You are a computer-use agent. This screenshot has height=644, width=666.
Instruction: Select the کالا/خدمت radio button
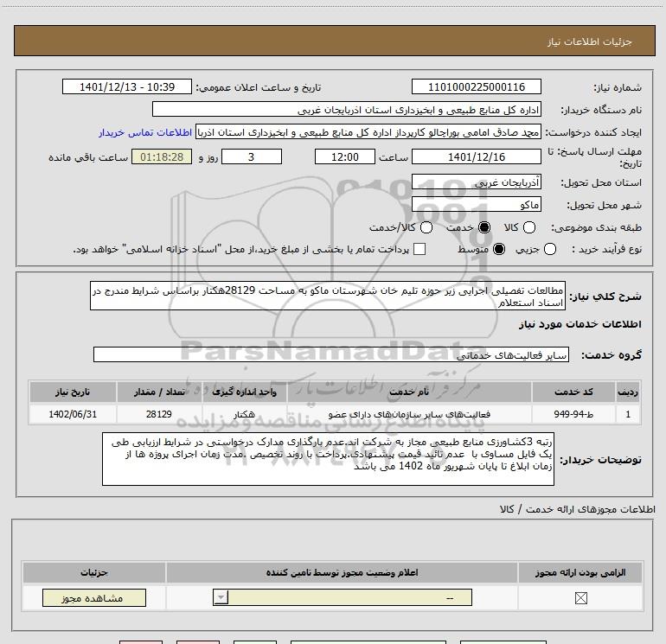[x=426, y=227]
